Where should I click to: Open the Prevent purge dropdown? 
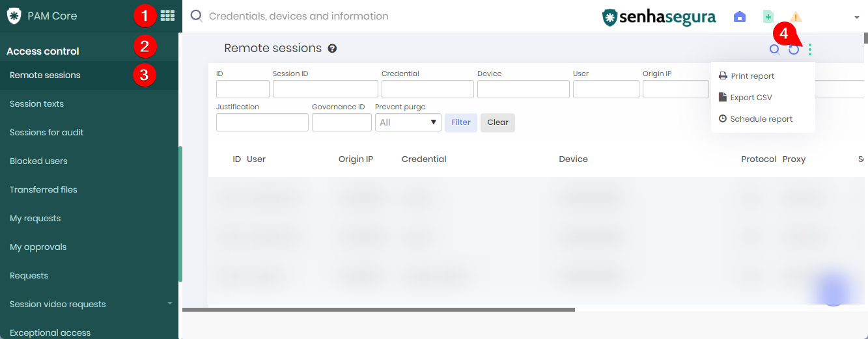coord(408,122)
